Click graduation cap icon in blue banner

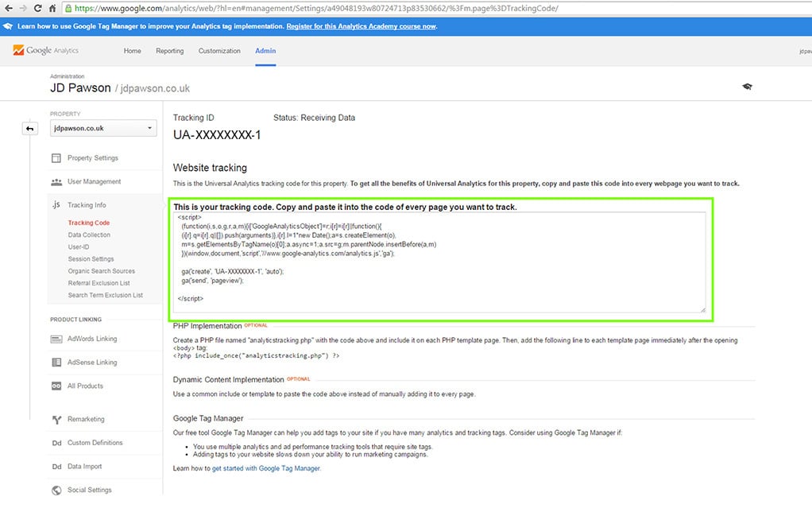(8, 26)
